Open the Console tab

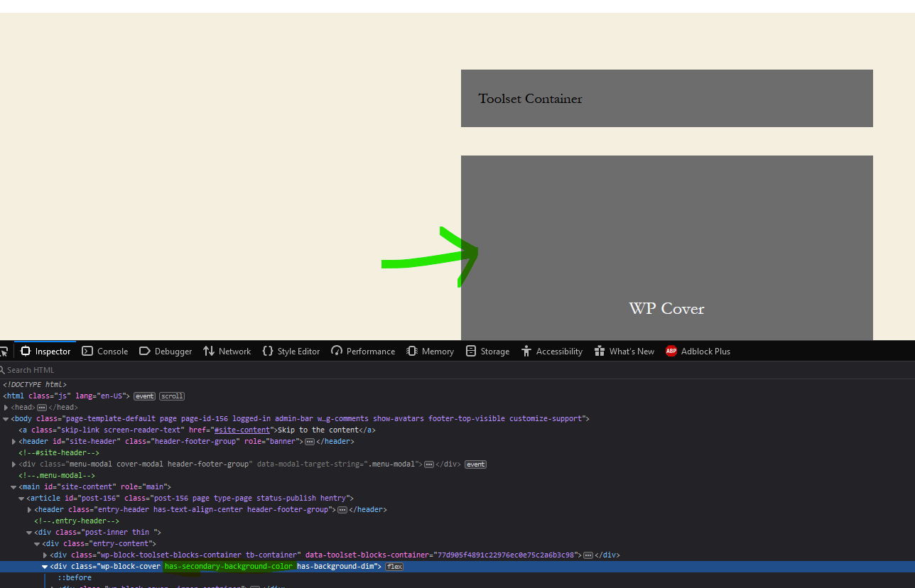[x=105, y=352]
